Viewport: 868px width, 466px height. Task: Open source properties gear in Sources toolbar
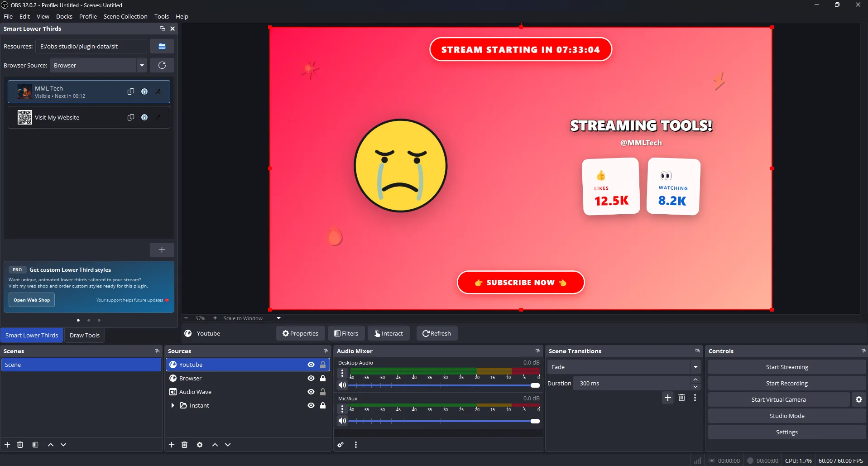(199, 445)
